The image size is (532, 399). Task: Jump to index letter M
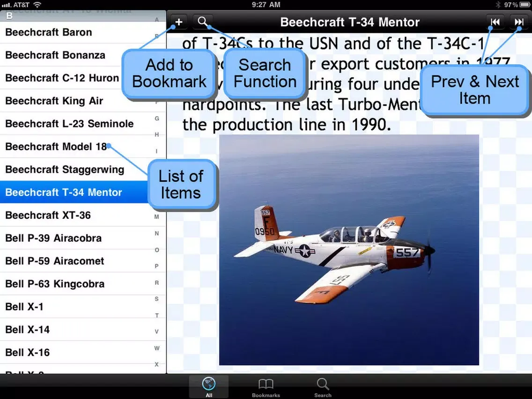pos(157,217)
